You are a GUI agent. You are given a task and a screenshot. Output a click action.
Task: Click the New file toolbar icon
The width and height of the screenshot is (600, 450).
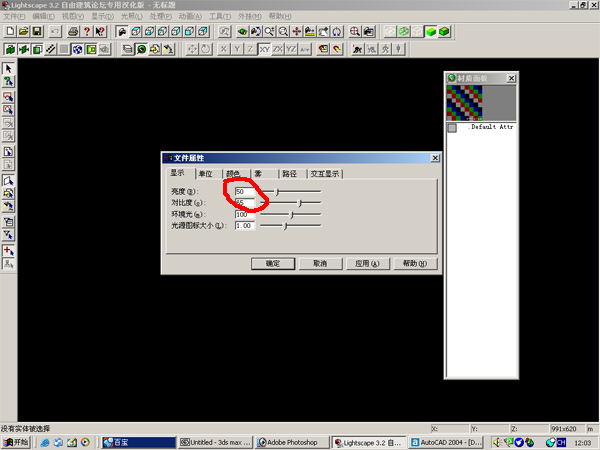tap(10, 31)
